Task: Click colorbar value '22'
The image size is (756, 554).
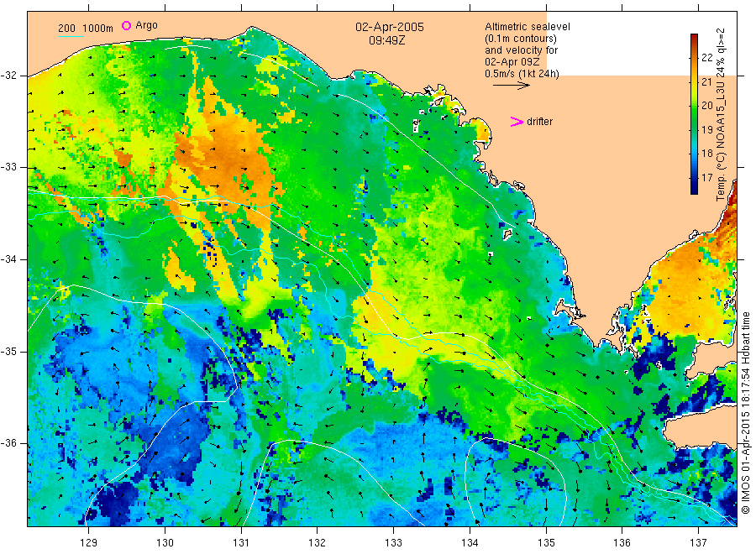Action: point(706,58)
